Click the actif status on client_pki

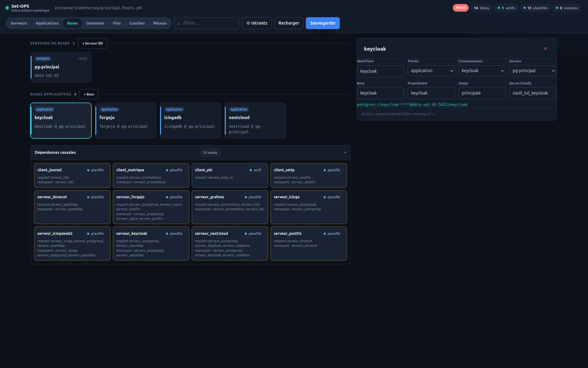coord(255,170)
